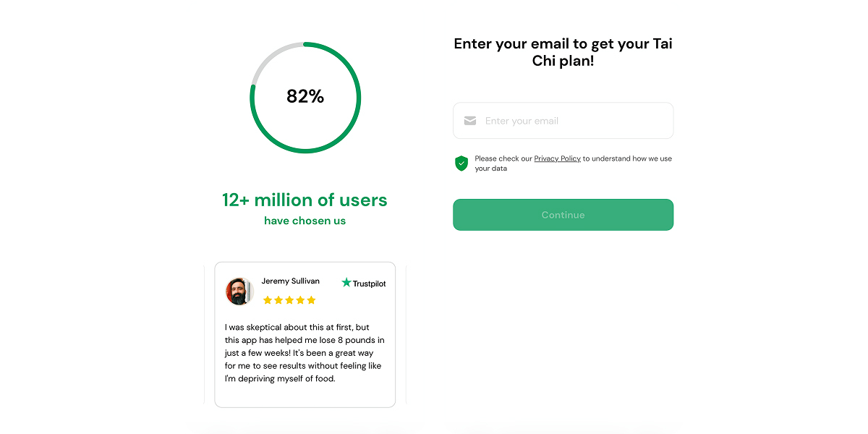The image size is (868, 434).
Task: Select Jeremy Sullivan's profile photo
Action: click(239, 292)
